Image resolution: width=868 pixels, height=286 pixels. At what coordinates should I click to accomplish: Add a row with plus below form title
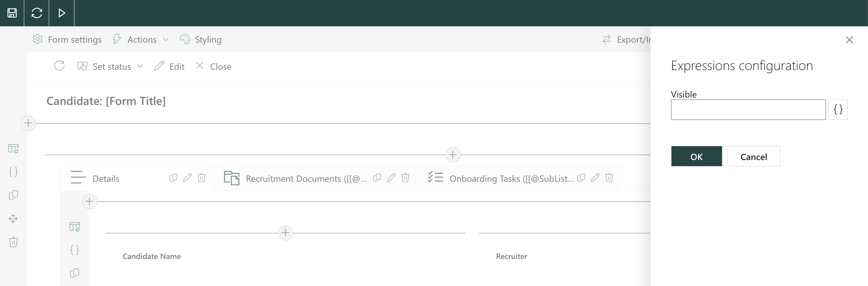point(28,123)
